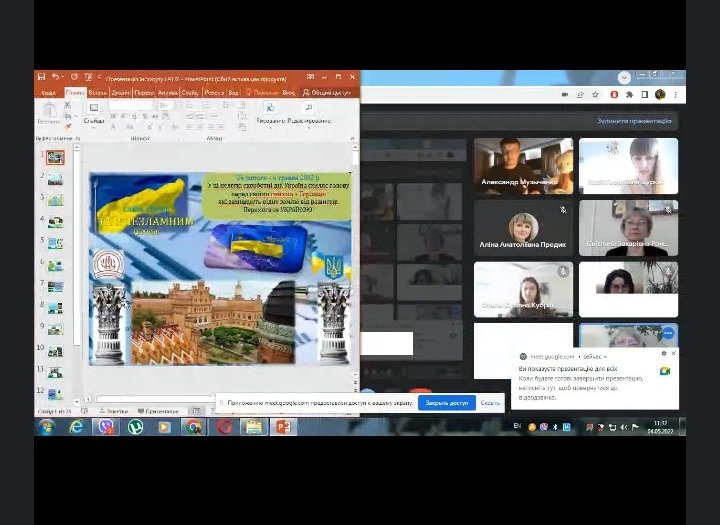This screenshot has width=720, height=525.
Task: Click the Redo icon in PowerPoint quick access
Action: pyautogui.click(x=74, y=77)
